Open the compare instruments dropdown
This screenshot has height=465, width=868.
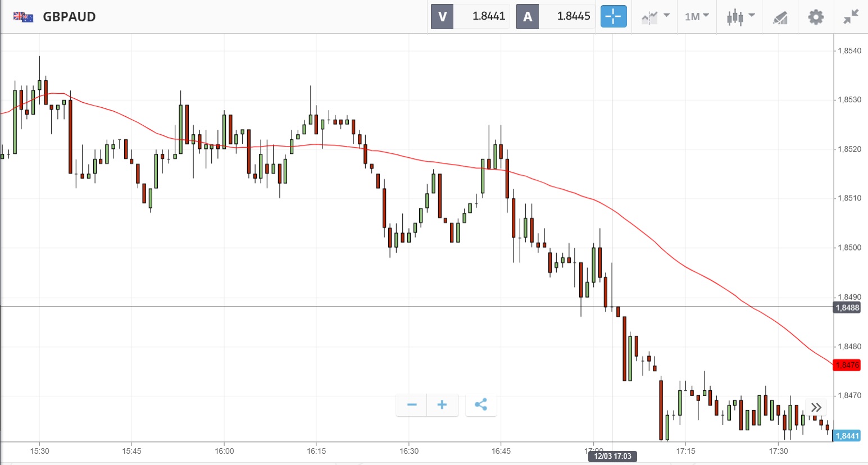655,17
